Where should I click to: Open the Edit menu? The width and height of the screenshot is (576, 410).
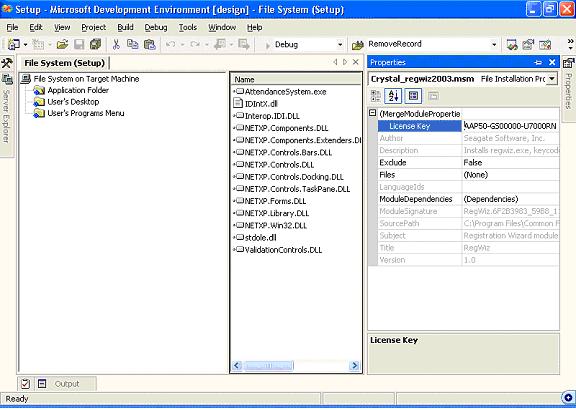point(36,27)
